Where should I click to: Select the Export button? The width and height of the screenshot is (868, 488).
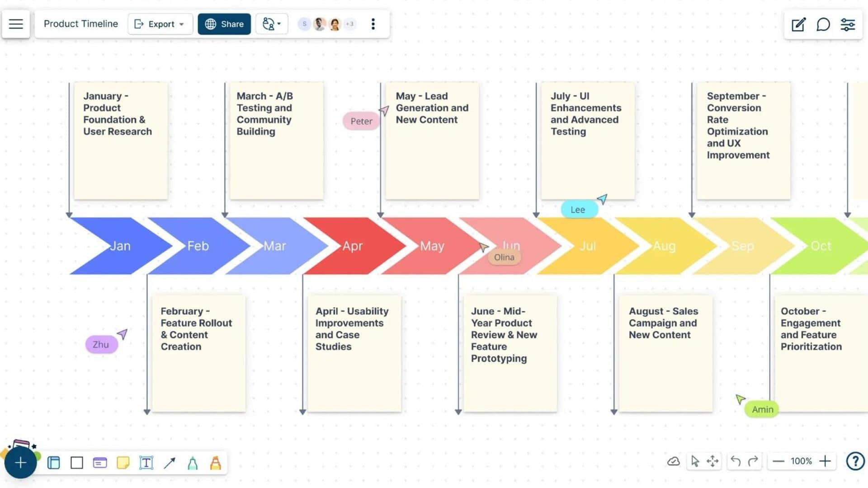(158, 24)
